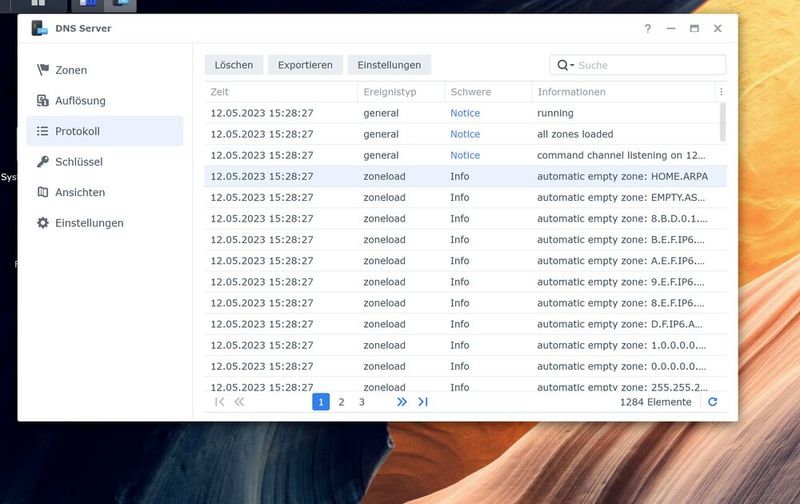Screen dimensions: 800x504
Task: Refresh the log with the reload icon
Action: [713, 402]
